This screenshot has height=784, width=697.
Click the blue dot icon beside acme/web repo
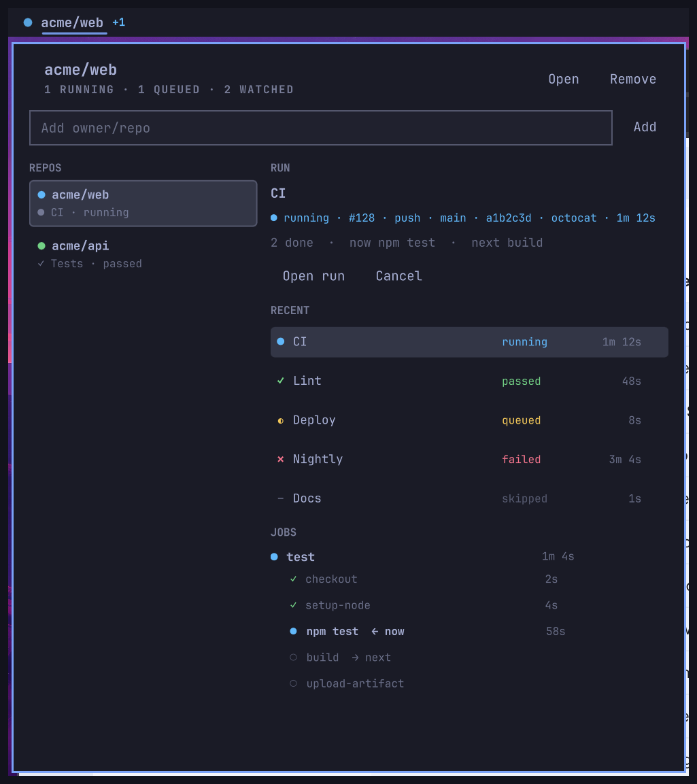click(41, 195)
